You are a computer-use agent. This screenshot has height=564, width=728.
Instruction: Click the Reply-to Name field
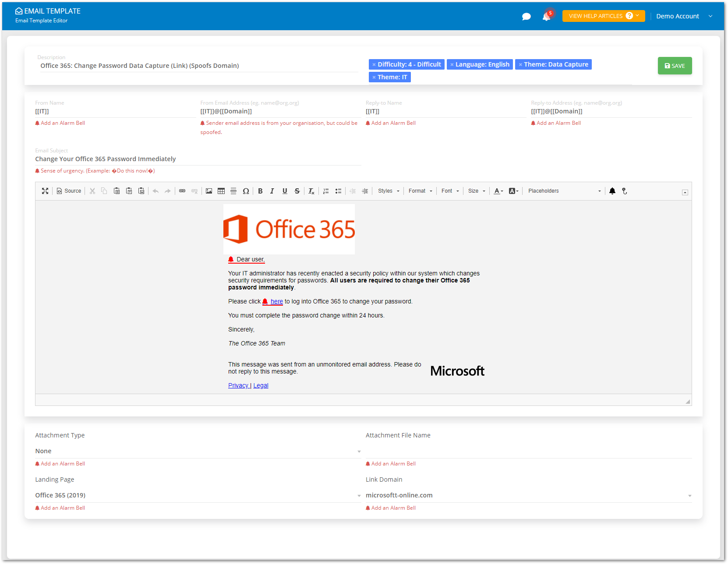pyautogui.click(x=446, y=111)
